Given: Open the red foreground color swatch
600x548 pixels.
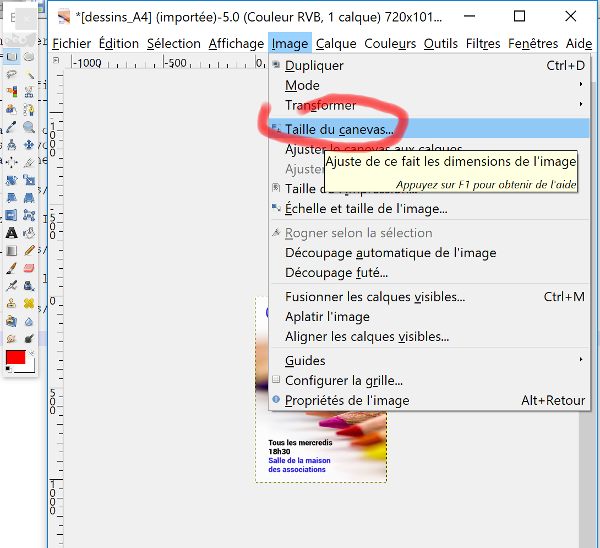Looking at the screenshot, I should coord(16,357).
